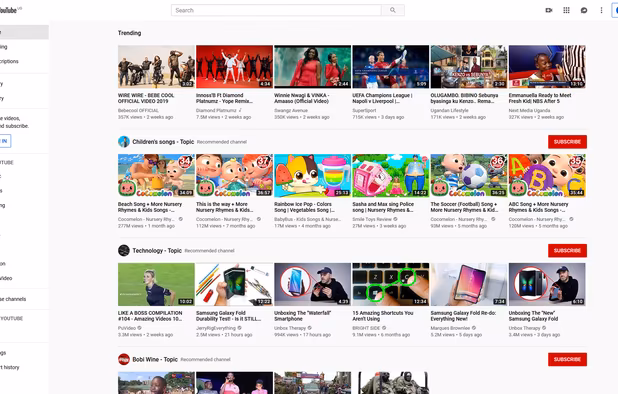Open the Technology - Topic title
Image resolution: width=618 pixels, height=394 pixels.
(x=157, y=251)
